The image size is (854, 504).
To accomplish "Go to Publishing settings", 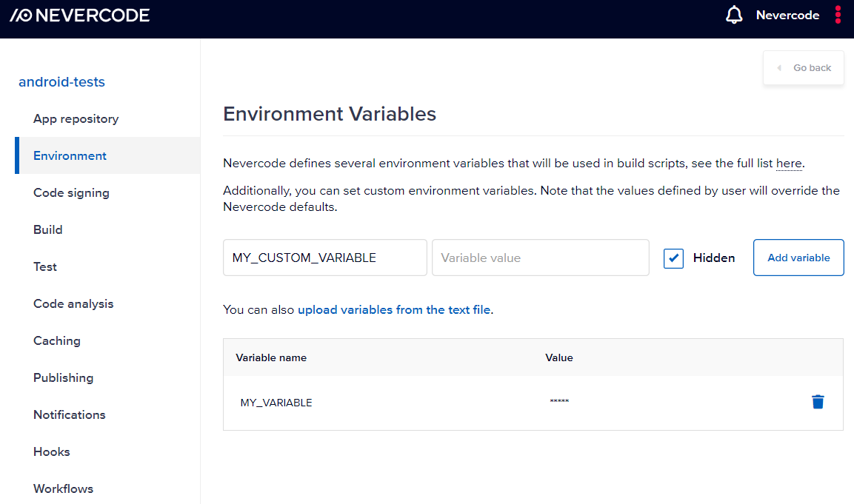I will tap(64, 377).
